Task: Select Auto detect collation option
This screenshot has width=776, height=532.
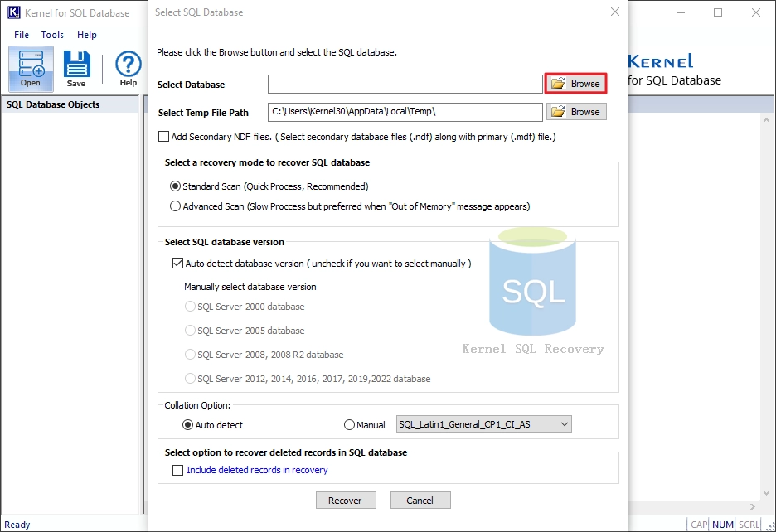Action: coord(187,424)
